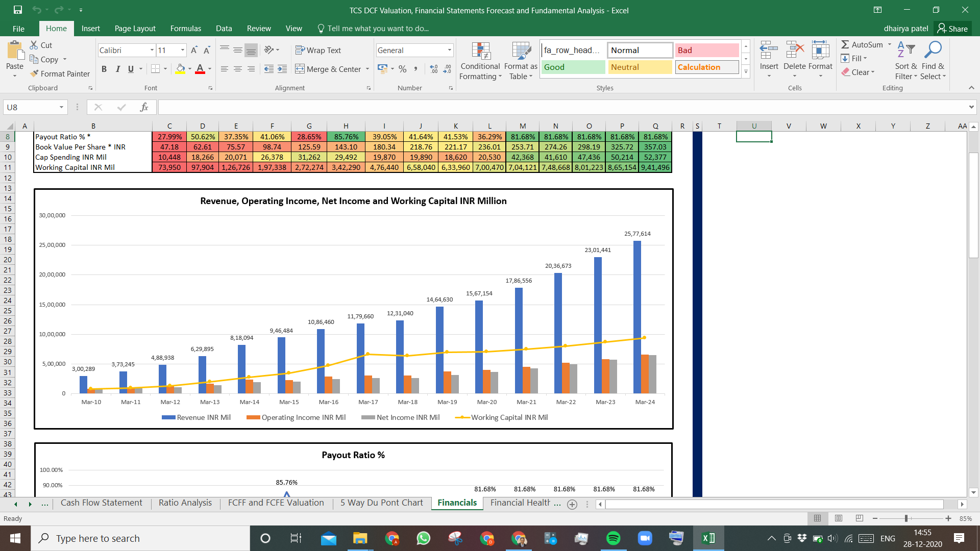Image resolution: width=980 pixels, height=551 pixels.
Task: Open the font size dropdown
Action: pos(182,50)
